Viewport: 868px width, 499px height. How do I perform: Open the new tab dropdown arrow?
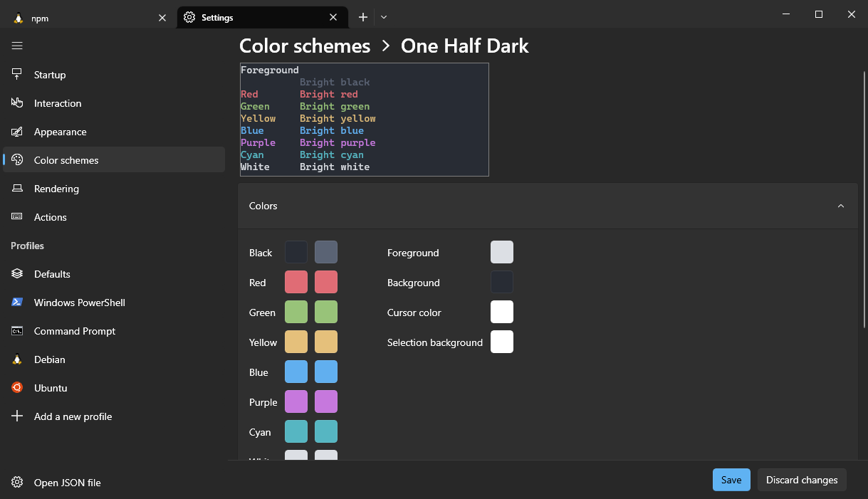[384, 17]
